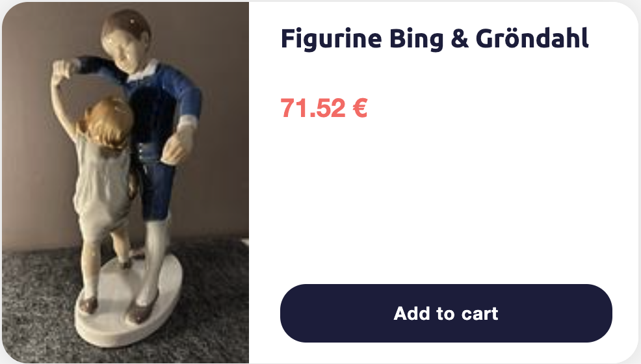Click the word Bing in the product title

click(416, 40)
